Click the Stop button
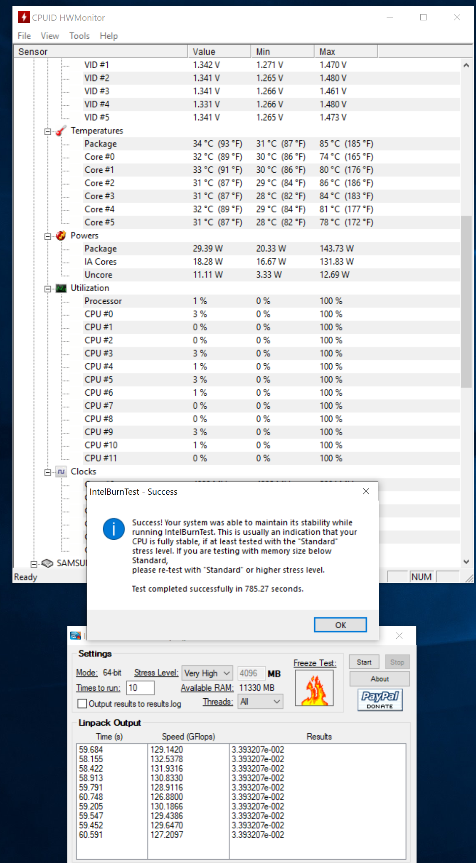 click(397, 662)
